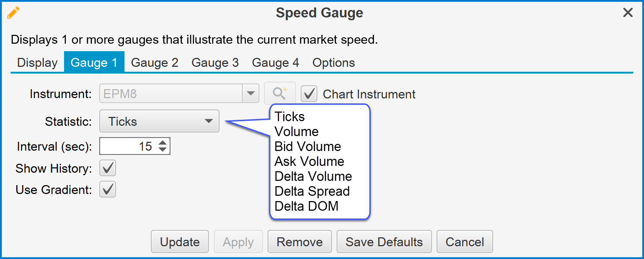Increase the interval with the up arrow
The image size is (644, 259).
tap(163, 143)
